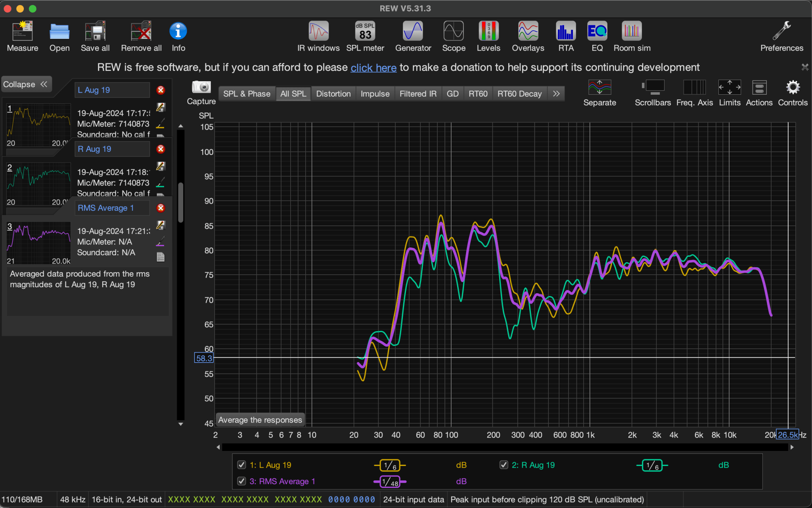This screenshot has width=812, height=508.
Task: Remove the L Aug 19 measurement
Action: [x=161, y=90]
